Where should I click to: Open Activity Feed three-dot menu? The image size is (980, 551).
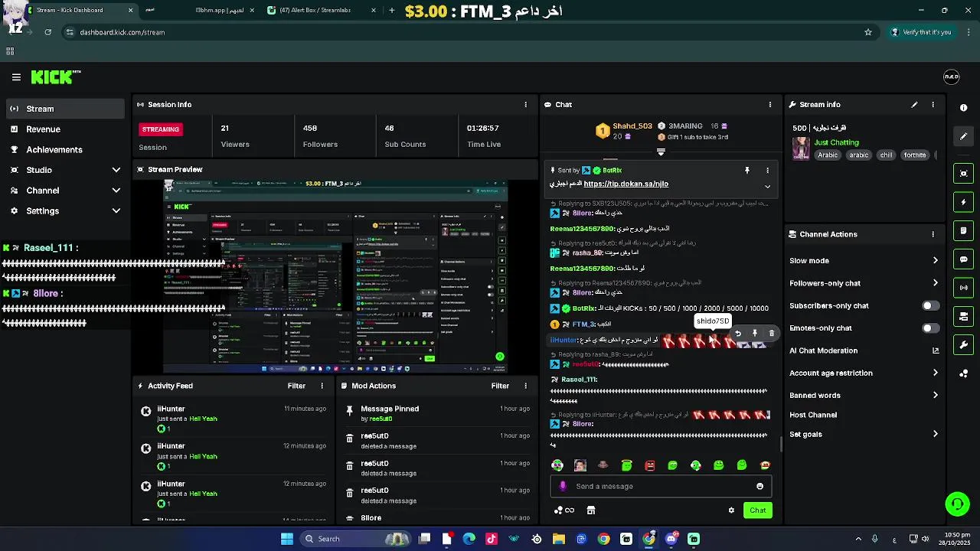(x=322, y=386)
